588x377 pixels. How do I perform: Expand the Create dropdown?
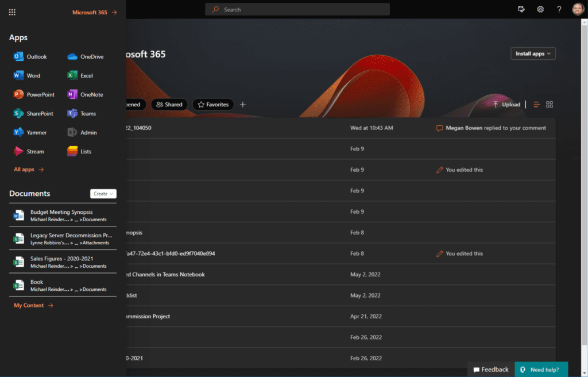coord(103,194)
